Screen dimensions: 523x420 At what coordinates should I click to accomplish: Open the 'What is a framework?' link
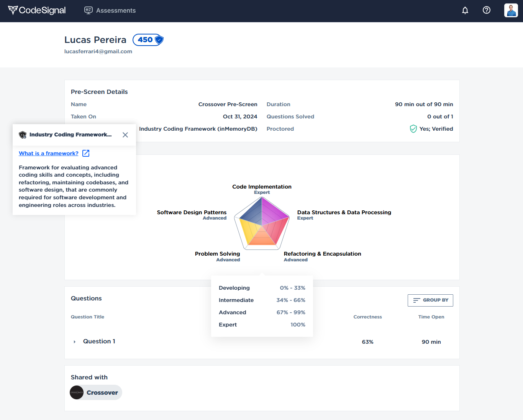49,153
